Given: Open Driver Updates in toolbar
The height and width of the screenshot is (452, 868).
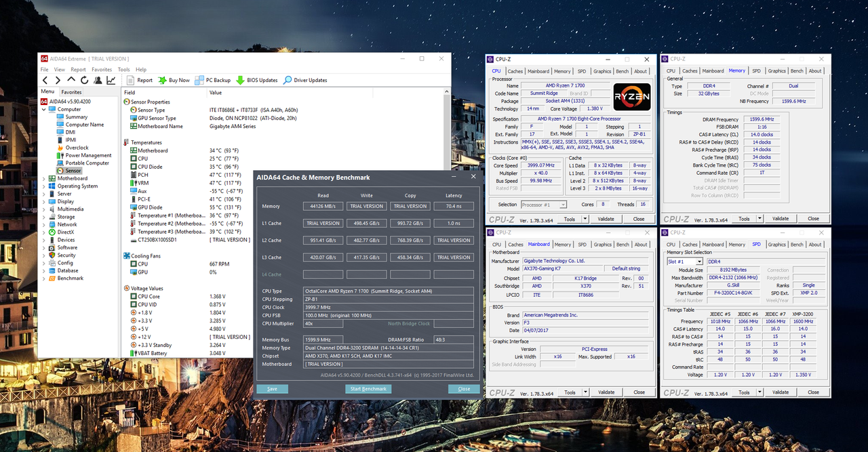Looking at the screenshot, I should click(x=305, y=80).
